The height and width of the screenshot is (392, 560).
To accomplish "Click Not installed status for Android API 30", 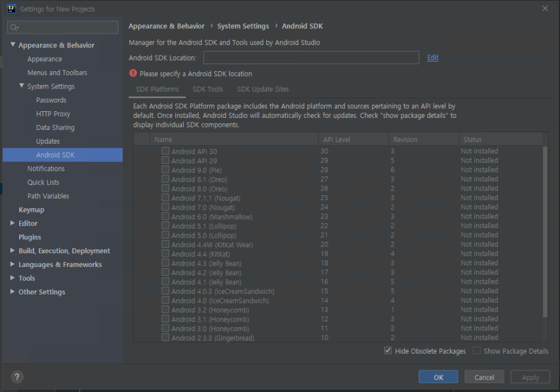I will click(479, 151).
